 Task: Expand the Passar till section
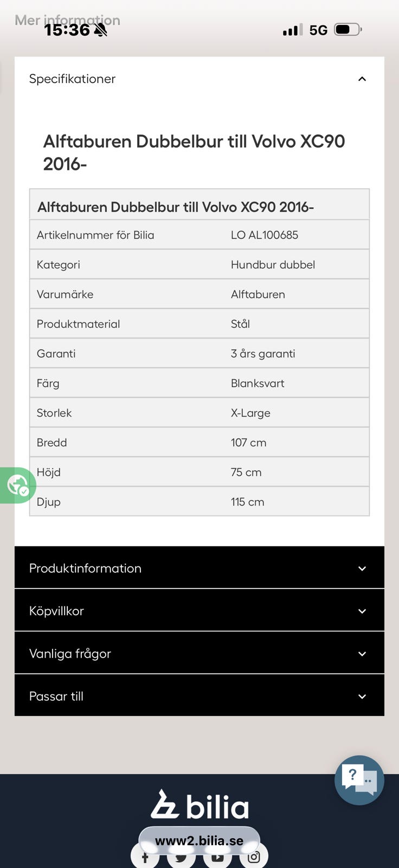click(199, 696)
